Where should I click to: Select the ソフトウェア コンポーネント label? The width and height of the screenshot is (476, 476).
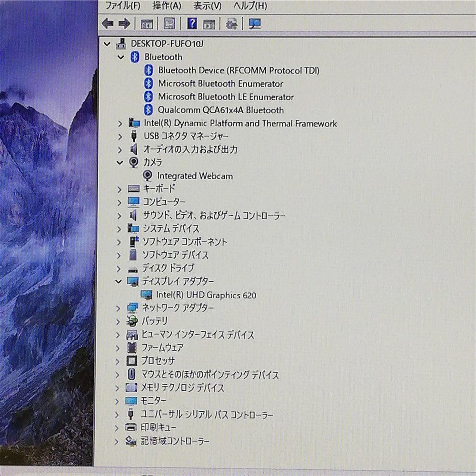(x=185, y=242)
